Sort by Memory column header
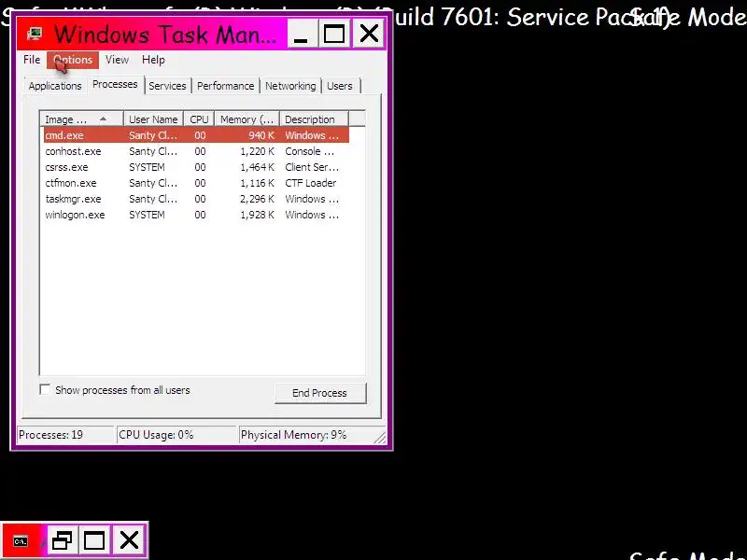This screenshot has width=747, height=560. click(247, 119)
